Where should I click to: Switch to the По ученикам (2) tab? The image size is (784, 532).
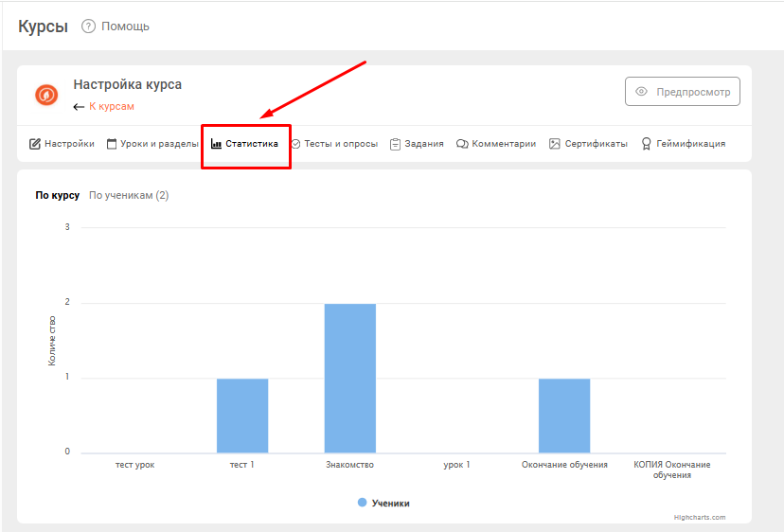129,195
